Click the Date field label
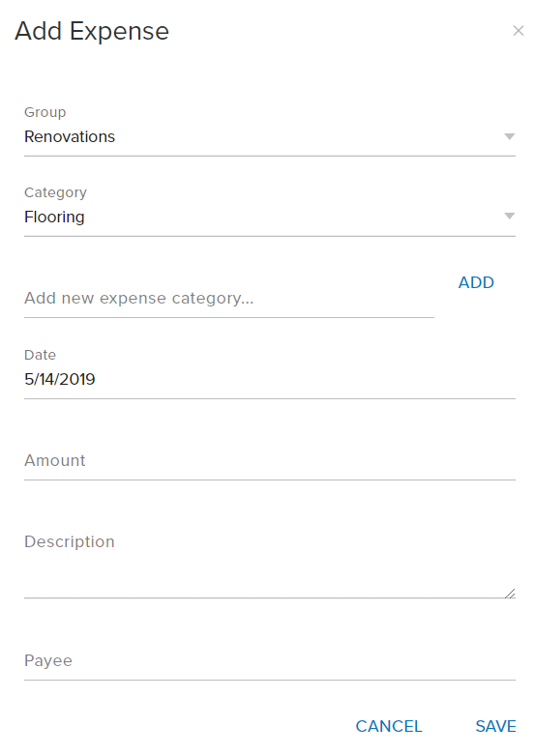Viewport: 535px width, 756px height. 40,355
